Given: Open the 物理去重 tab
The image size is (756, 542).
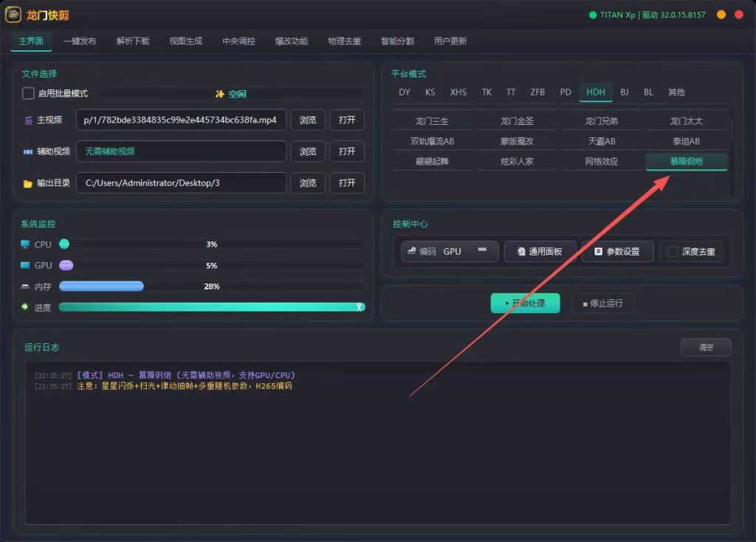Looking at the screenshot, I should pyautogui.click(x=344, y=41).
